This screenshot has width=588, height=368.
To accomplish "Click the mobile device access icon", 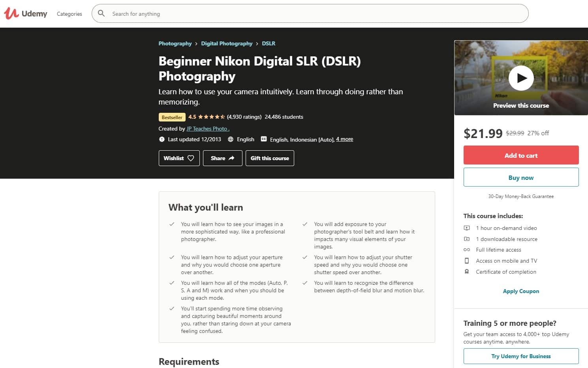I will pos(467,261).
